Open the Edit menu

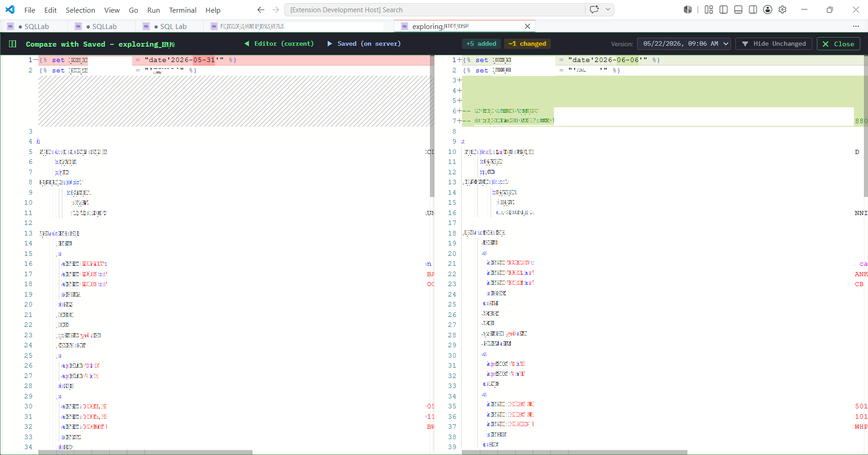pos(50,10)
